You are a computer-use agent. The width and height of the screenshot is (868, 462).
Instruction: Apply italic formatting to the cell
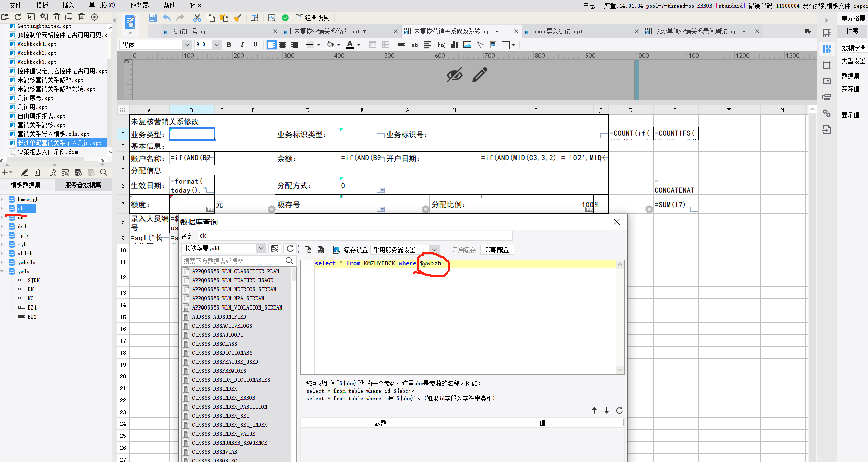pyautogui.click(x=242, y=45)
